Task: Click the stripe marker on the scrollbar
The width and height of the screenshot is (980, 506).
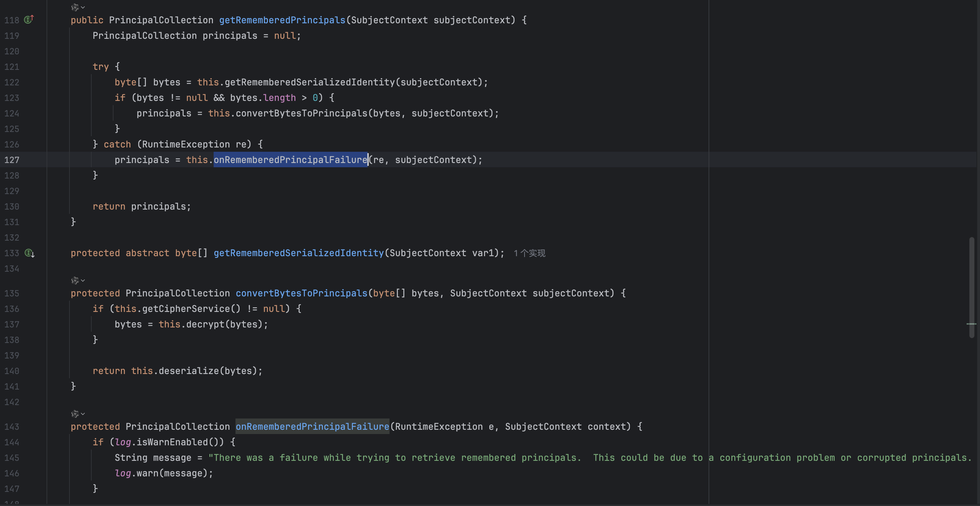Action: click(971, 324)
